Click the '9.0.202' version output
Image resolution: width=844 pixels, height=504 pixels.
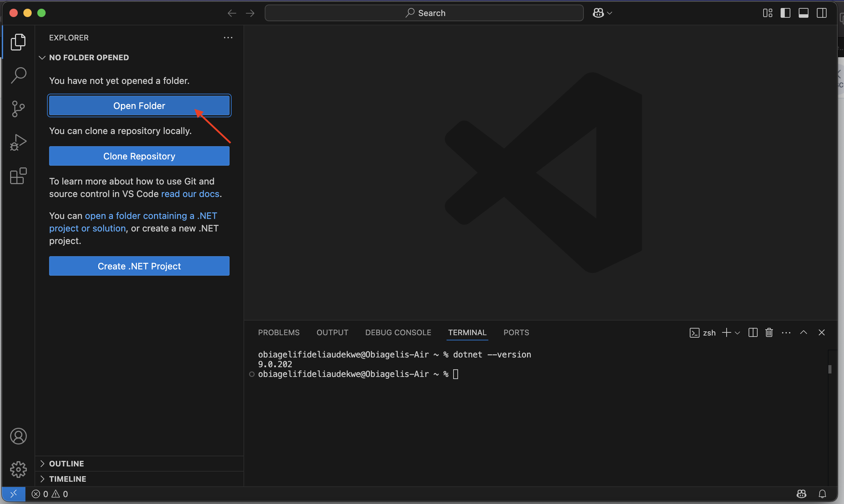[x=275, y=364]
